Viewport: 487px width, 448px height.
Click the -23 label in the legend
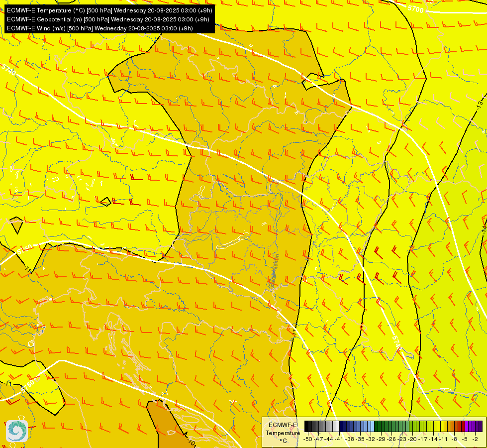(x=402, y=439)
